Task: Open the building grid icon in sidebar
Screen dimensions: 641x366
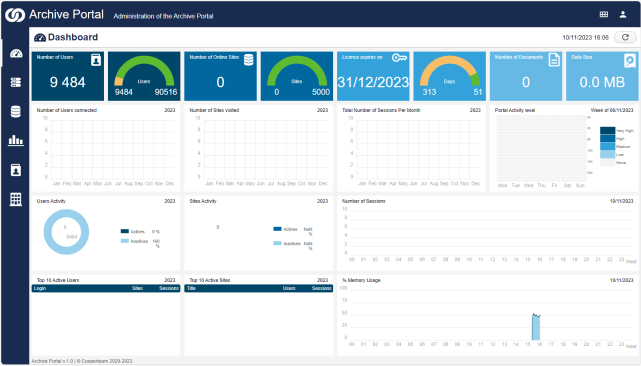Action: click(16, 199)
